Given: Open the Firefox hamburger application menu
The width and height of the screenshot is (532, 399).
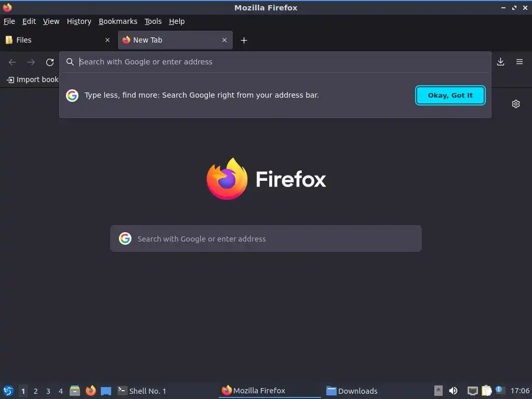Looking at the screenshot, I should point(520,62).
